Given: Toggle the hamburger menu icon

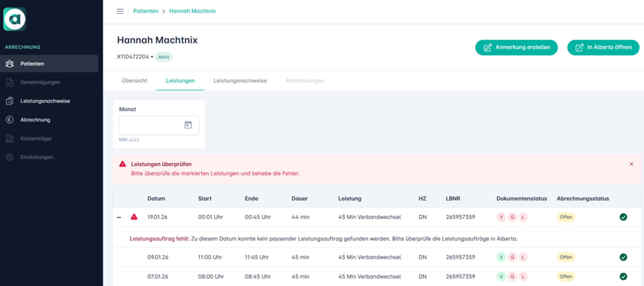Looking at the screenshot, I should [x=120, y=11].
